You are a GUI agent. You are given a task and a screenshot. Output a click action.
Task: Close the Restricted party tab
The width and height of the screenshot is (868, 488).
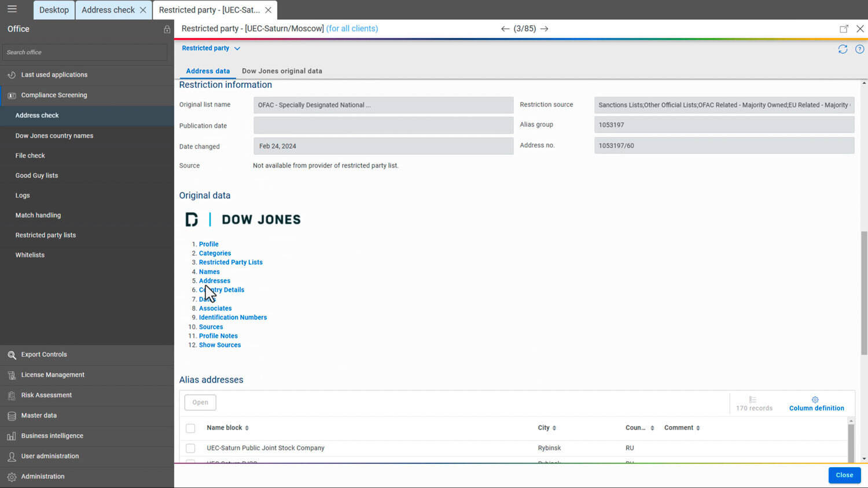click(x=268, y=10)
